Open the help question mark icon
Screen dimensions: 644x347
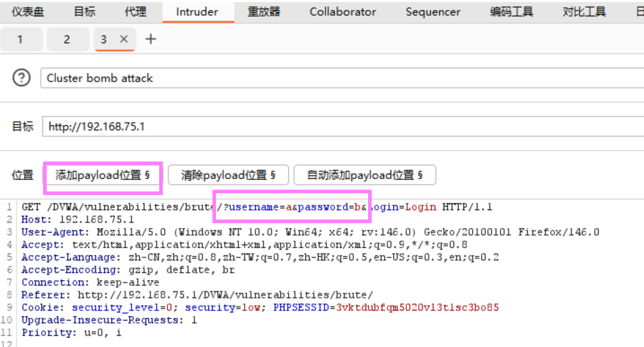pos(22,78)
